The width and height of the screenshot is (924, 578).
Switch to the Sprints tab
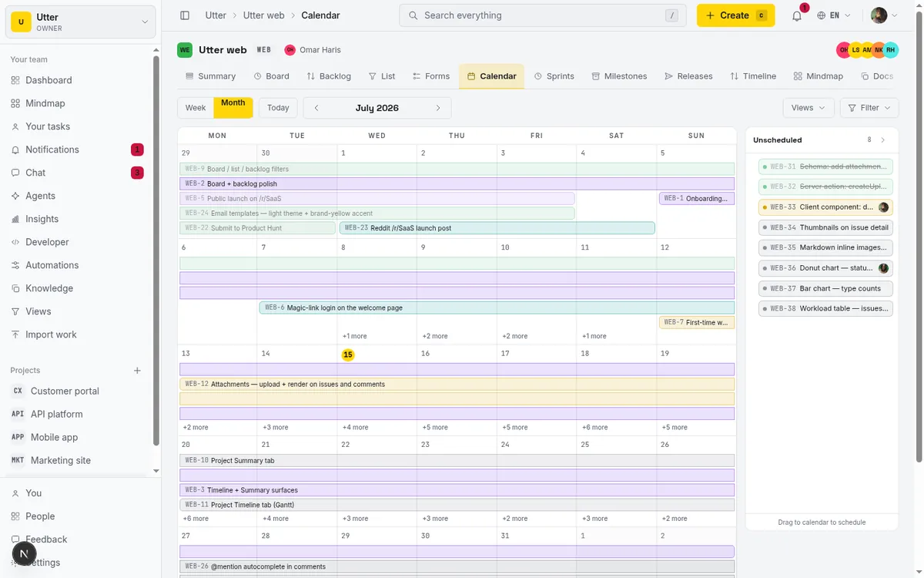point(554,76)
